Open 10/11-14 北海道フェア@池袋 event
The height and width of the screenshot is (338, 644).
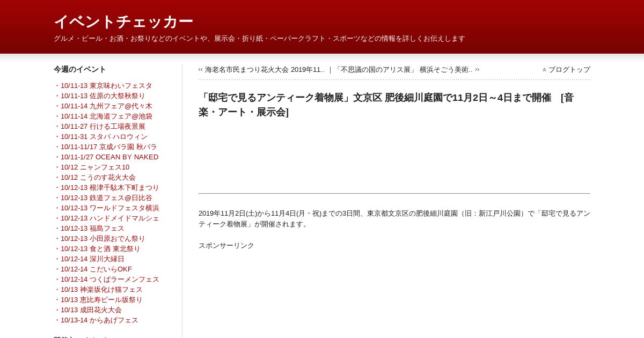[x=106, y=116]
